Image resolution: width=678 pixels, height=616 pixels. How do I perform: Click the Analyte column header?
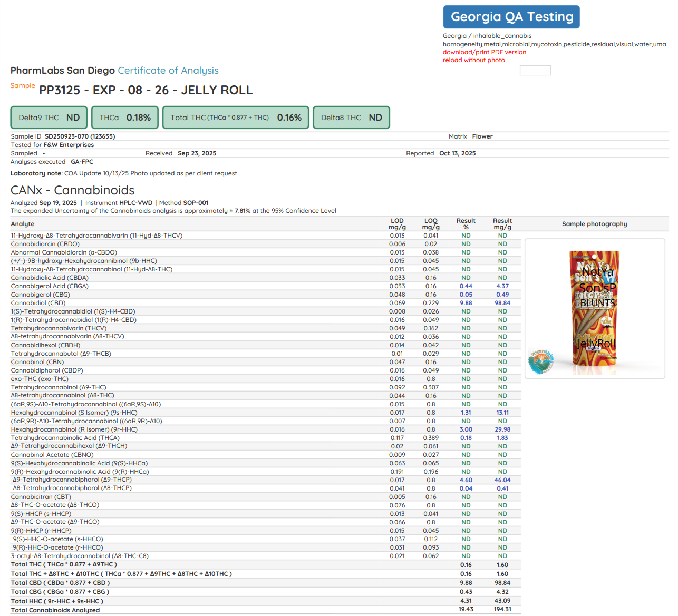[x=23, y=224]
